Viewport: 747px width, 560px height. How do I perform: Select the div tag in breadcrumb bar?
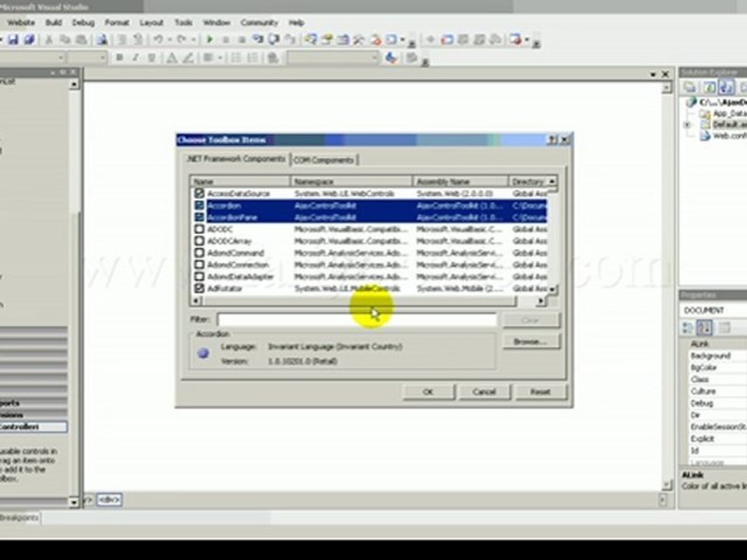[110, 499]
